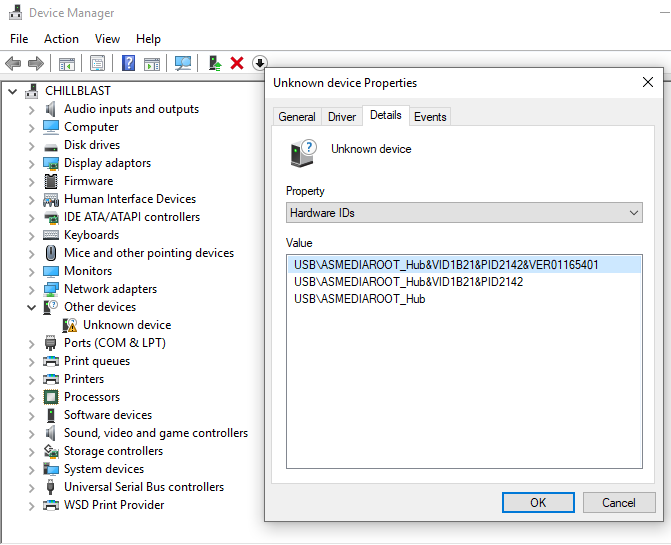Expand the System devices category
This screenshot has width=671, height=545.
[x=31, y=469]
